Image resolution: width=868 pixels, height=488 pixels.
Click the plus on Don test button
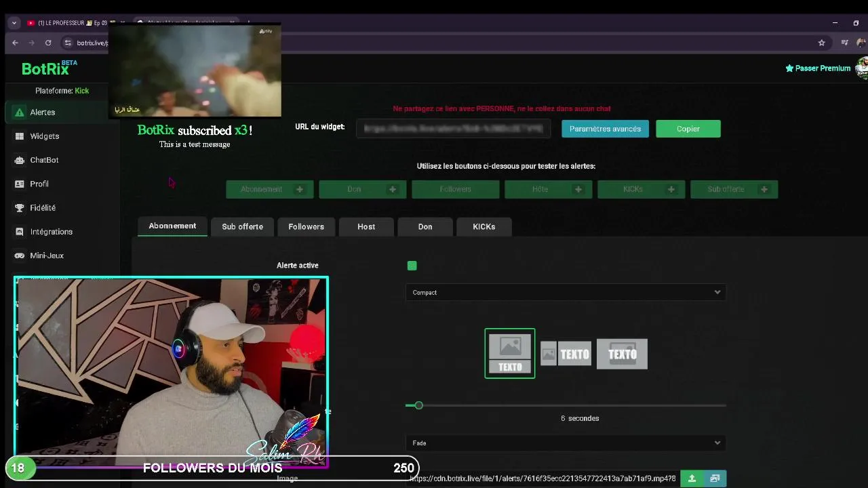[x=392, y=189]
